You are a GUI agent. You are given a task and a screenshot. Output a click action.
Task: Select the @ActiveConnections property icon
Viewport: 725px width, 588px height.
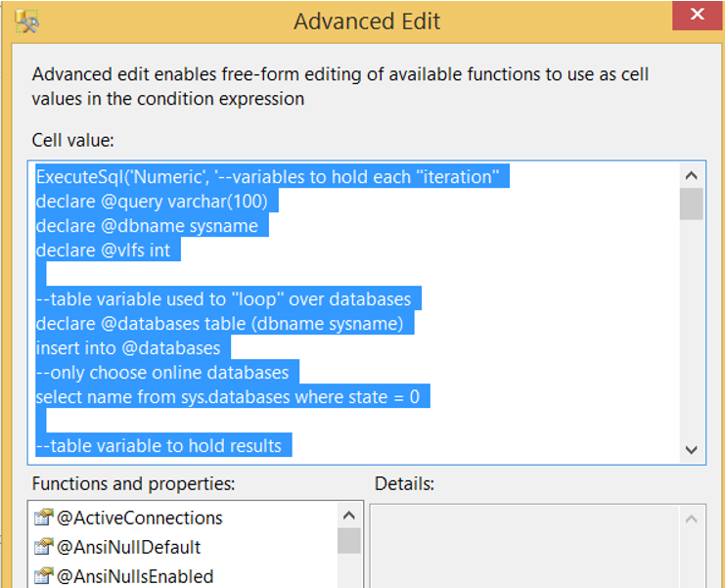point(43,518)
